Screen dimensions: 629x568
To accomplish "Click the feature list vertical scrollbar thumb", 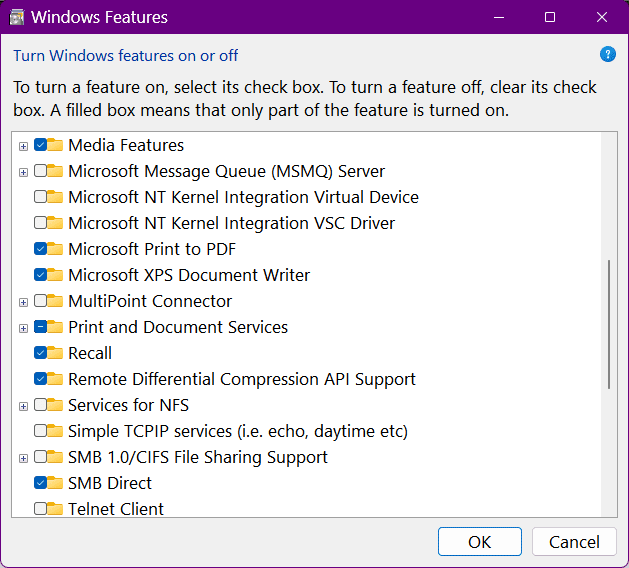I will coord(609,324).
